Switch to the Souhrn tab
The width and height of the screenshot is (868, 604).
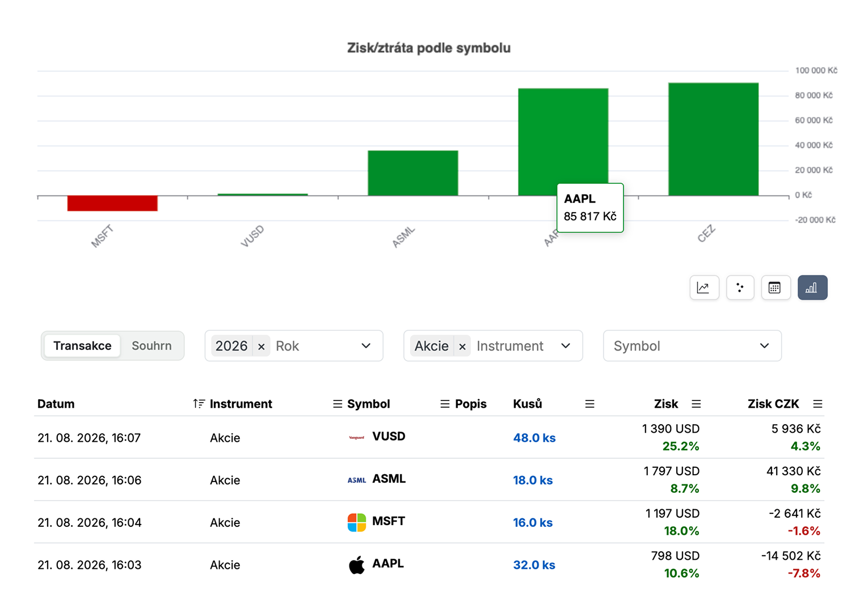pyautogui.click(x=151, y=346)
